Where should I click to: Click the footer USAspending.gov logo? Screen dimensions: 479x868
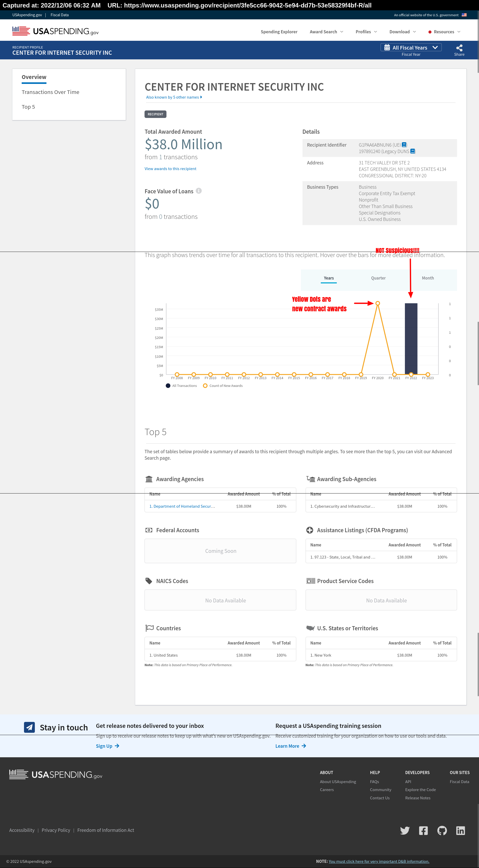(x=55, y=774)
